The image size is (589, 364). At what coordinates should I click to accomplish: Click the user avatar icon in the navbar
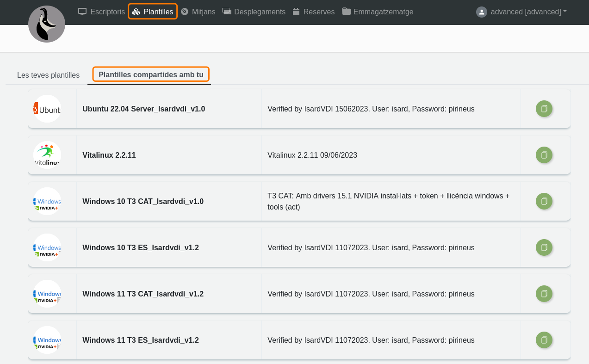(482, 12)
